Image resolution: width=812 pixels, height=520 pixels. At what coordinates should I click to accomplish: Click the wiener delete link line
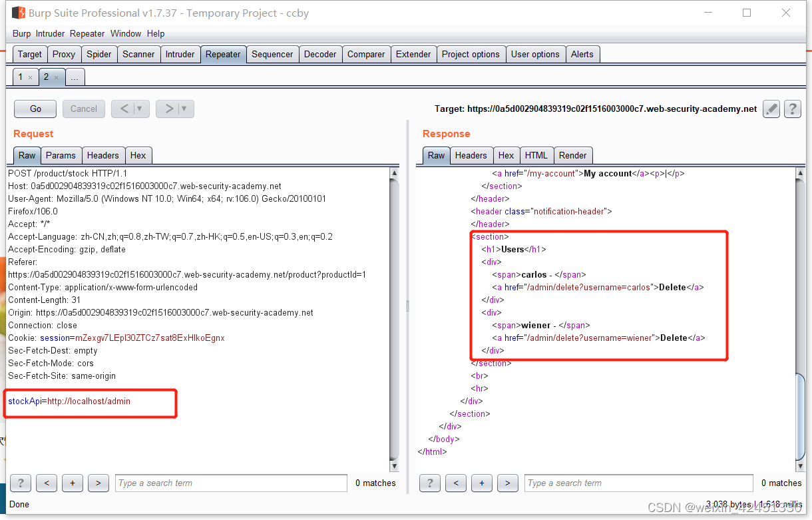click(598, 338)
